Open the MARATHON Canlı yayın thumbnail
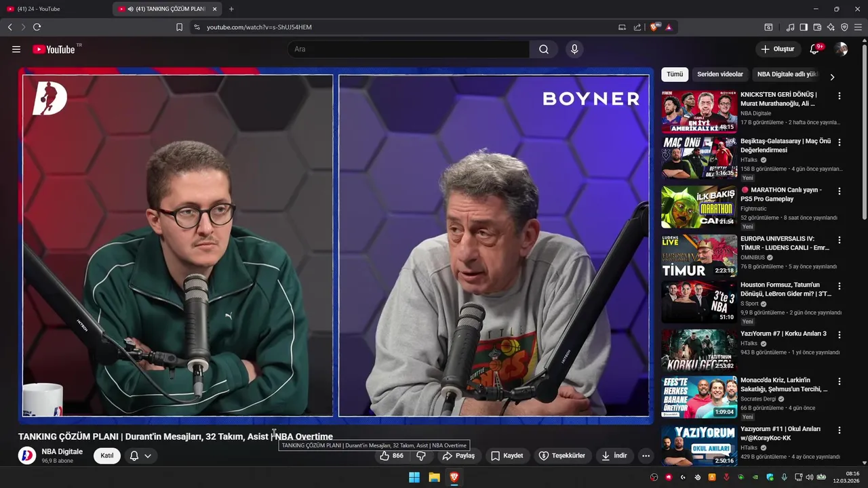 click(x=699, y=207)
